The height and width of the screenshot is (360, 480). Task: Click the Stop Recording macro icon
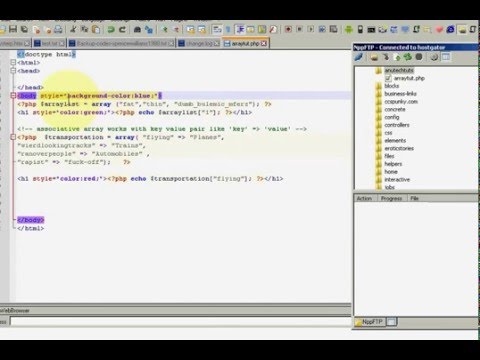point(299,29)
